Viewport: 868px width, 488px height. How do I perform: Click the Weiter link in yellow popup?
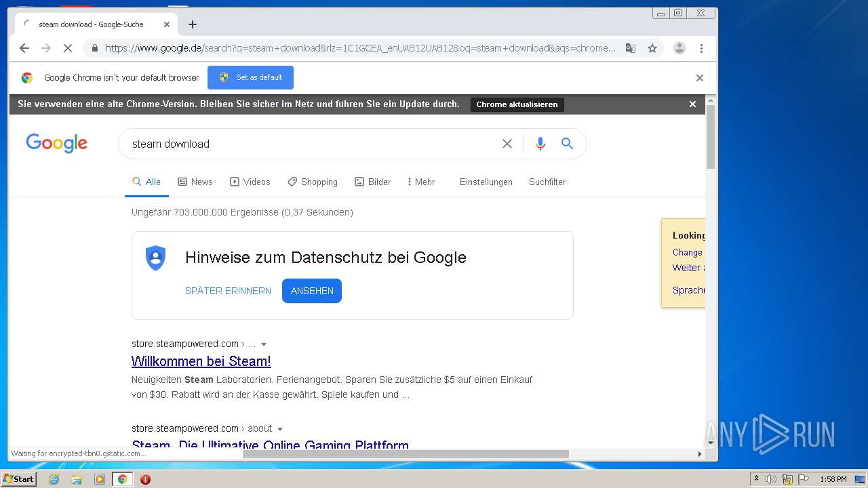(688, 268)
